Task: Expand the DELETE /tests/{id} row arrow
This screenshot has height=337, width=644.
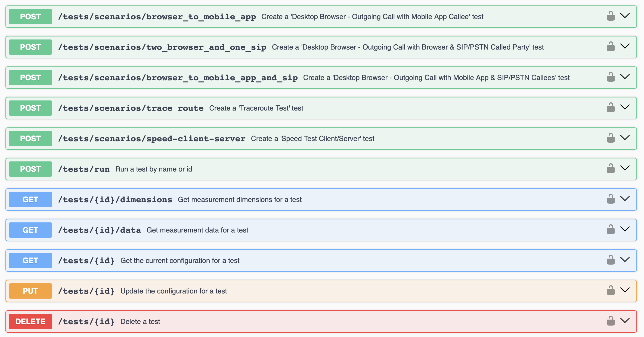Action: tap(626, 320)
